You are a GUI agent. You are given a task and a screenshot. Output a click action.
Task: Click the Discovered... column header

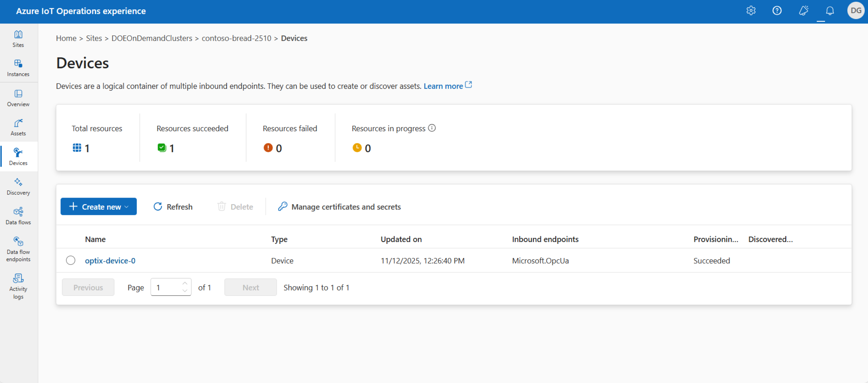click(771, 239)
